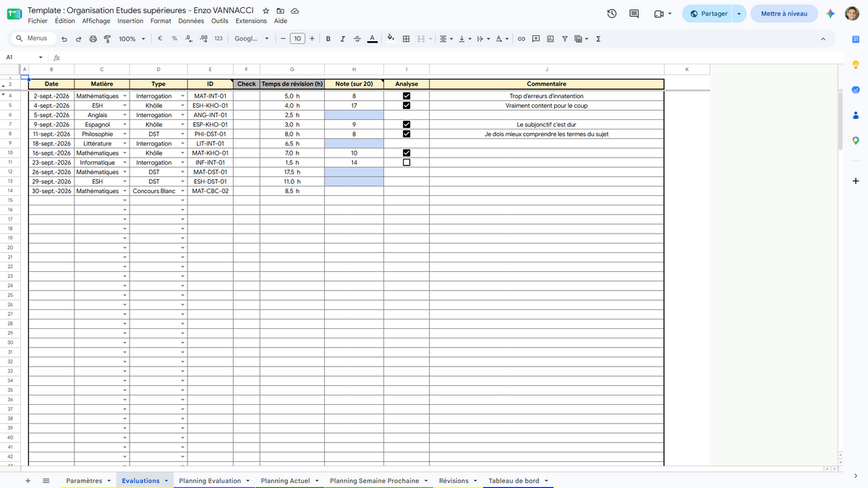The width and height of the screenshot is (868, 488).
Task: Open the font family dropdown
Action: (x=252, y=39)
